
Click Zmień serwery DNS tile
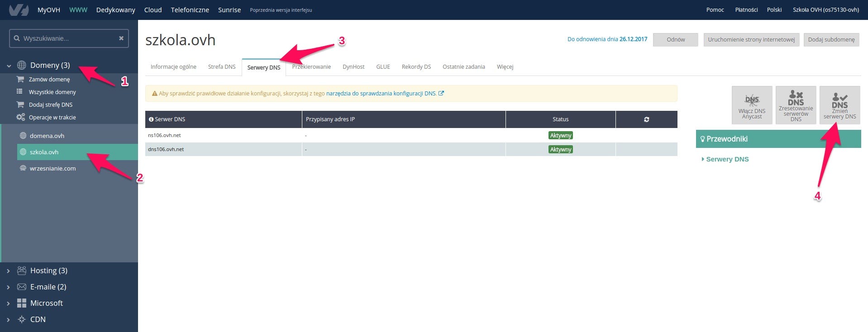[x=839, y=105]
